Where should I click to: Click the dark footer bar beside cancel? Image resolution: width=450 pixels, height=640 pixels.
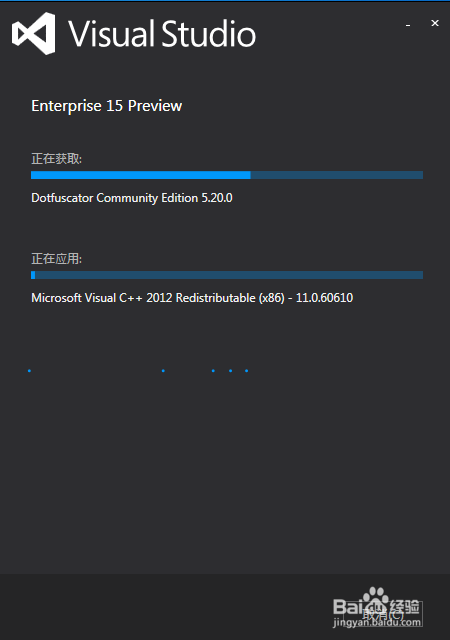163,607
